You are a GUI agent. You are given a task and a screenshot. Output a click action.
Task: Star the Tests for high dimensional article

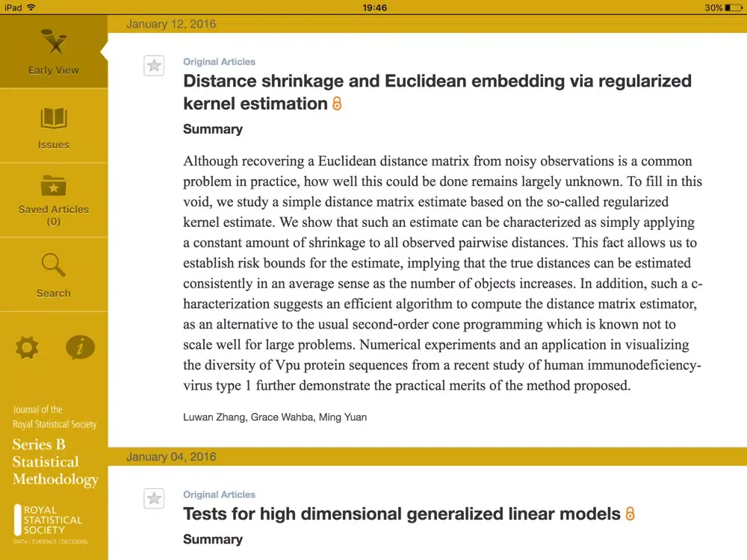(x=154, y=499)
